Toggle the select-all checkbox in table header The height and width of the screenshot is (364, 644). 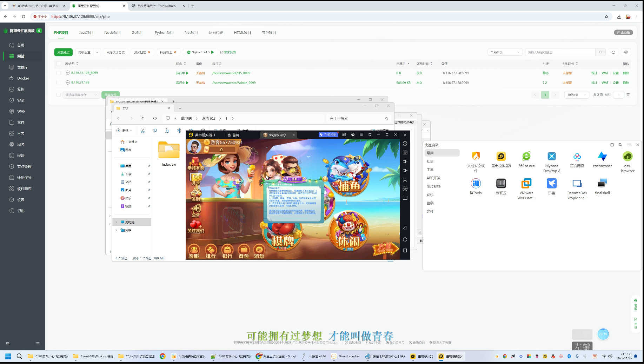coord(58,64)
